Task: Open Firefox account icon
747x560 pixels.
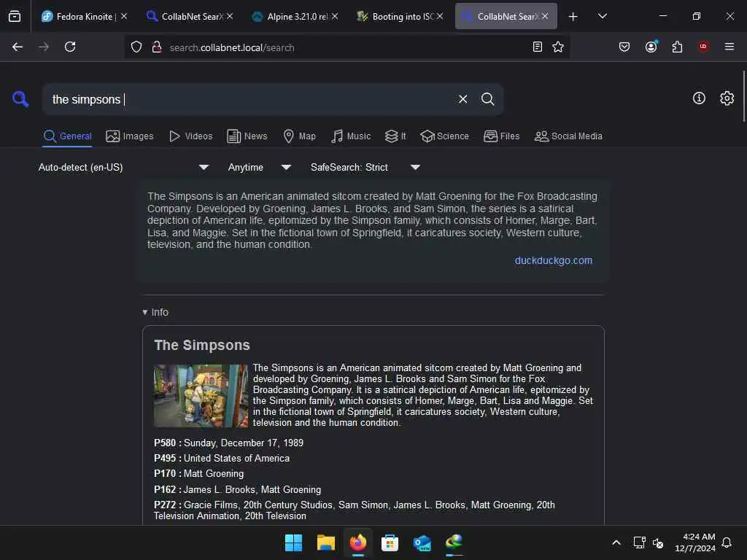Action: (651, 47)
